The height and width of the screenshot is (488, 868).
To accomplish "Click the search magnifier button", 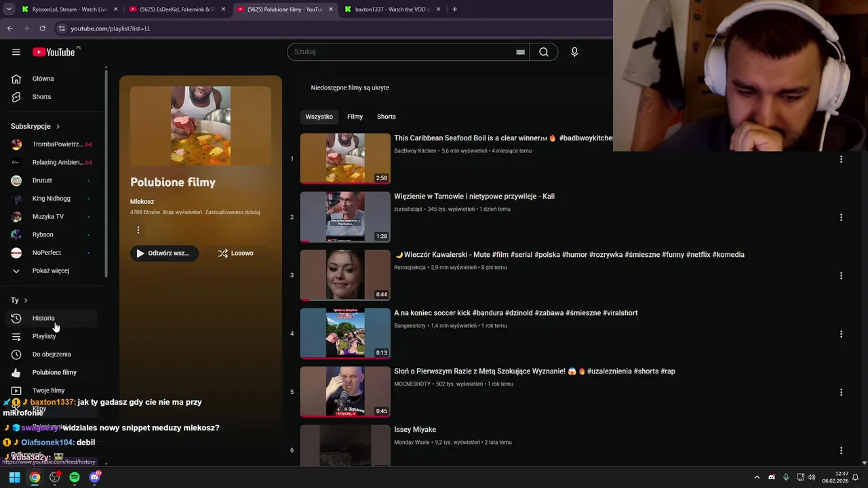I will tap(544, 52).
